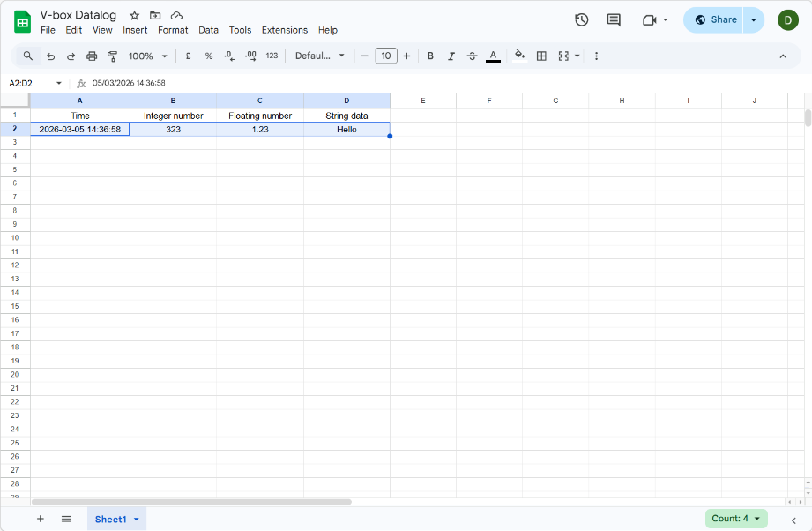Viewport: 812px width, 531px height.
Task: Open version history icon
Action: [x=581, y=19]
